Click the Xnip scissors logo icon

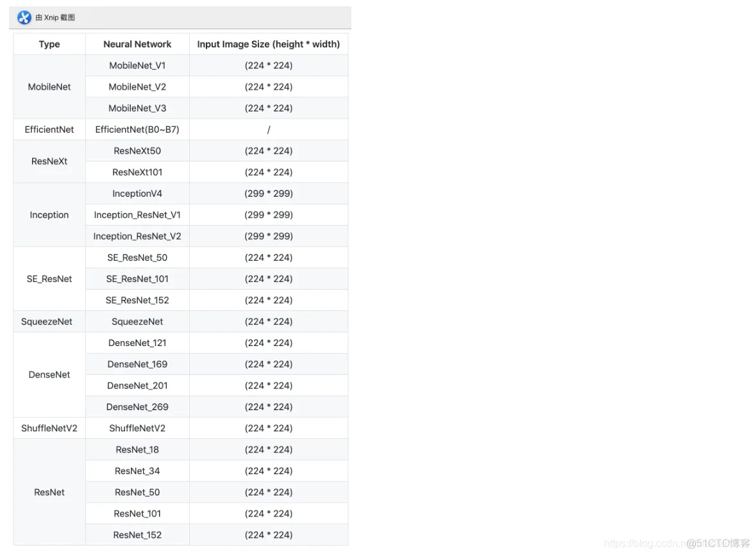coord(24,18)
